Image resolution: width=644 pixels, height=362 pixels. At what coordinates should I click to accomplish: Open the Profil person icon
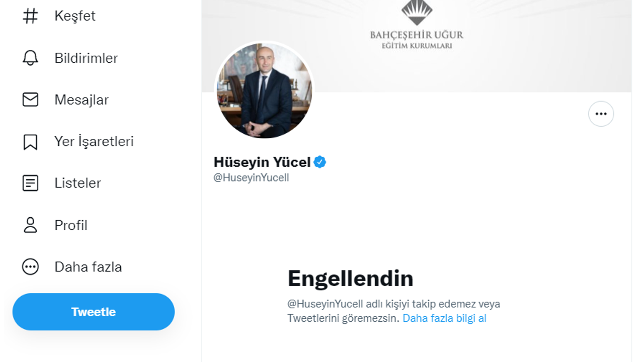(30, 225)
